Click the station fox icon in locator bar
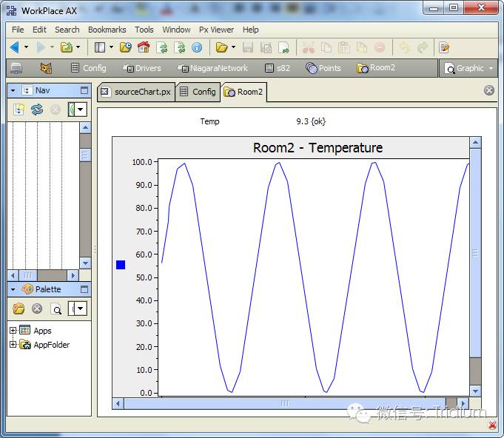504x438 pixels. pos(46,68)
